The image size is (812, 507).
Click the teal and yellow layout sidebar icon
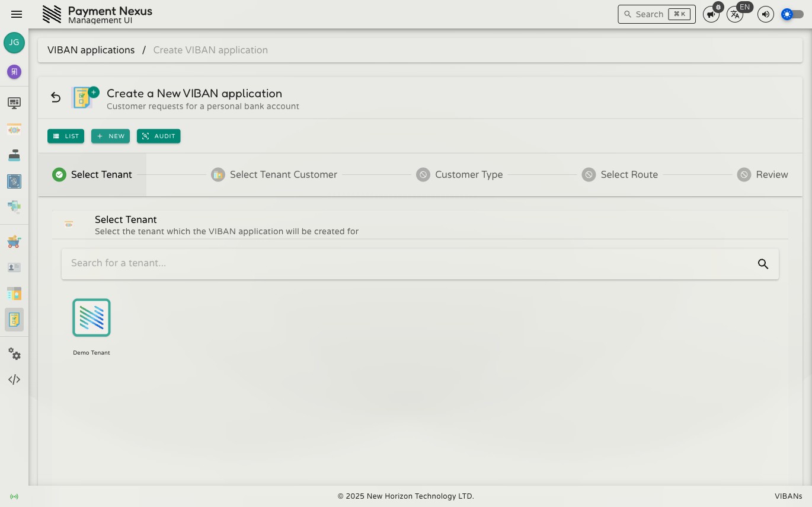(14, 294)
